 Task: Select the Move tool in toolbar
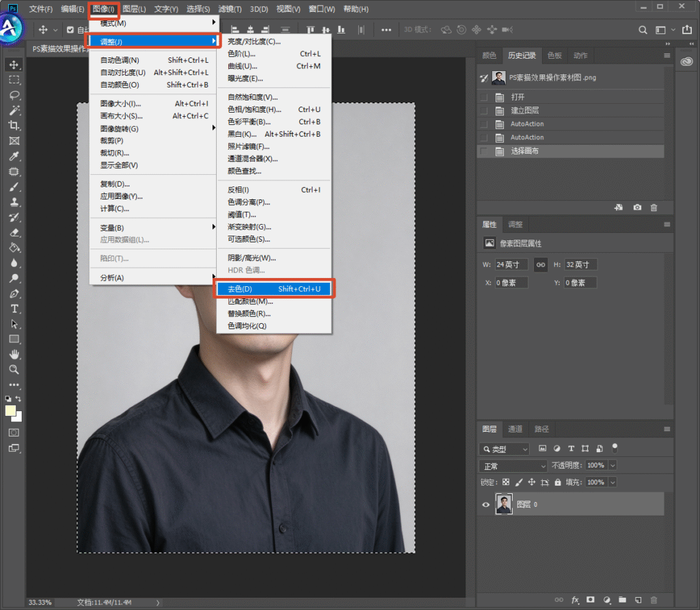click(14, 65)
